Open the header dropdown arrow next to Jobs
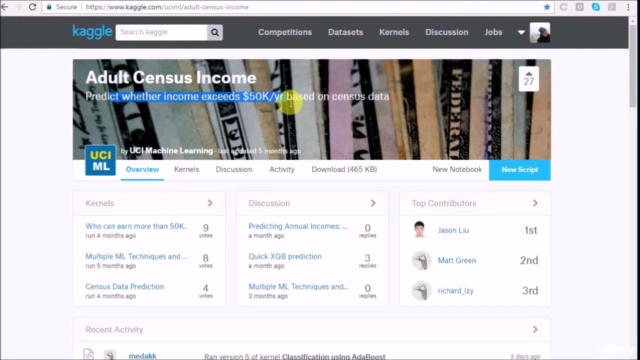Image resolution: width=640 pixels, height=360 pixels. 521,32
